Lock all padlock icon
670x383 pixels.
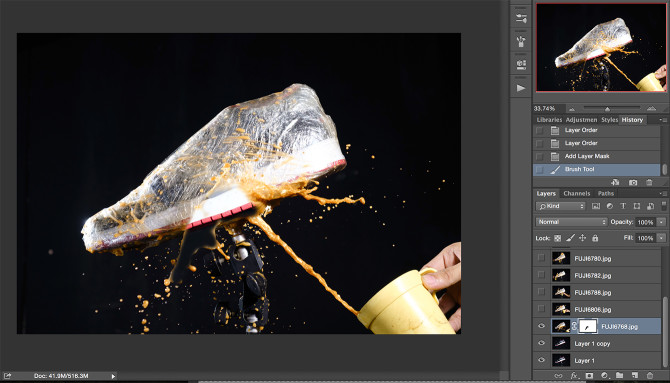[x=595, y=238]
